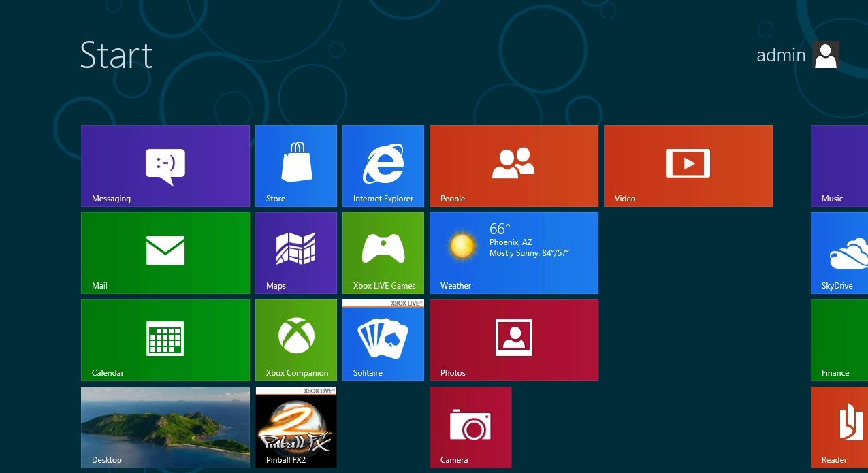This screenshot has height=473, width=868.
Task: Play Solitaire
Action: tap(383, 340)
